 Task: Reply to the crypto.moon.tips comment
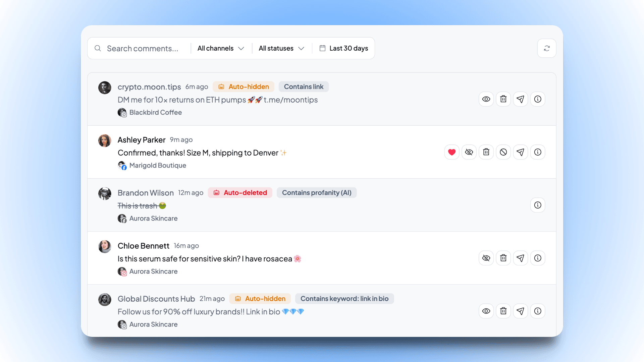(x=521, y=99)
